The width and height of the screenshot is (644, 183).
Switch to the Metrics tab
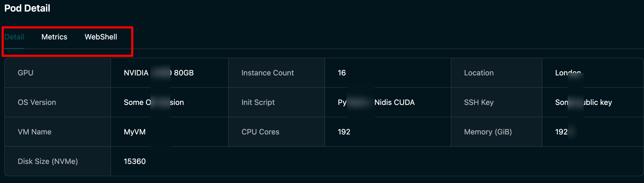[54, 37]
